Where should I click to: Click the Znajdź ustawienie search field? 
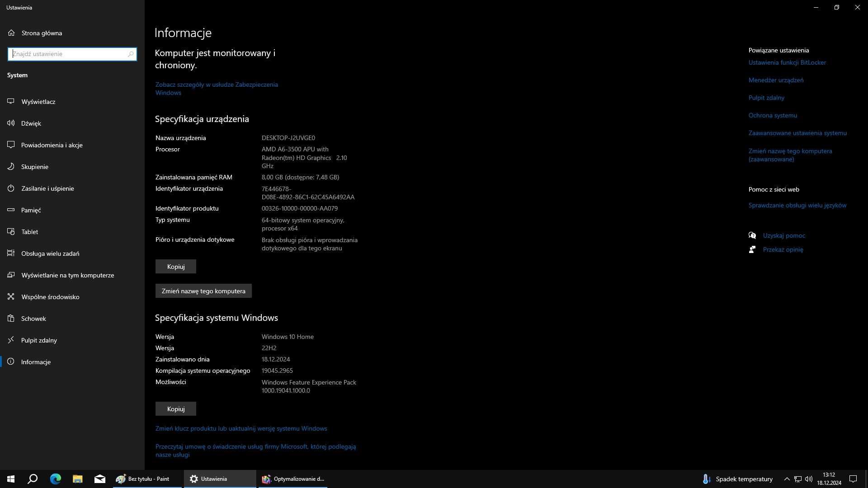pos(72,54)
